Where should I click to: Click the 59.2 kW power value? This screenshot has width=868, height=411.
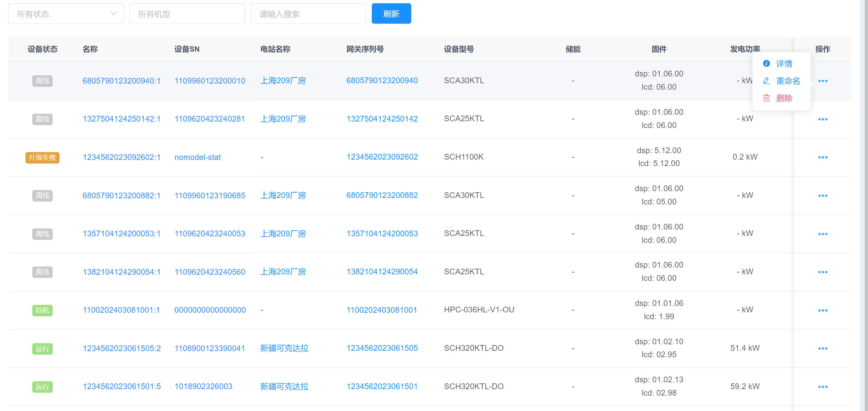(x=745, y=387)
